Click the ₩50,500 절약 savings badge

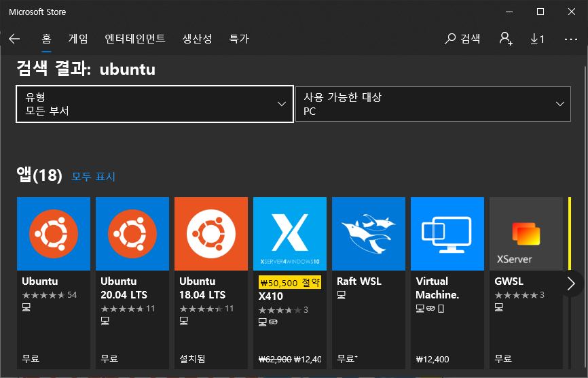(290, 283)
